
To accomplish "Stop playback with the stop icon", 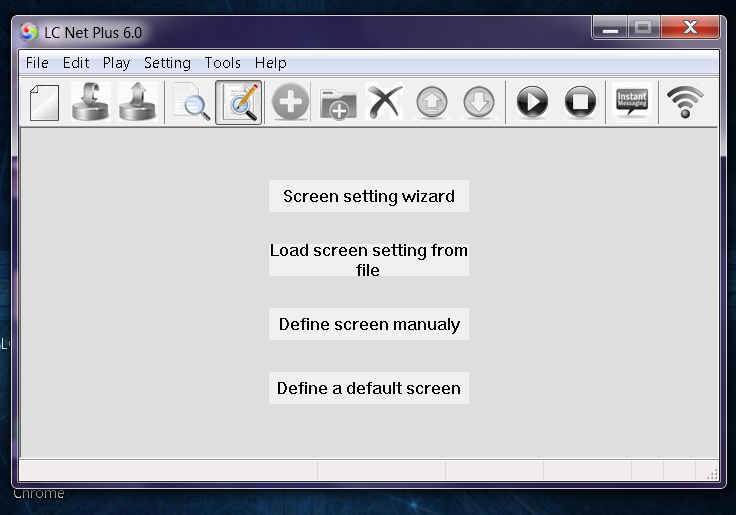I will tap(580, 101).
